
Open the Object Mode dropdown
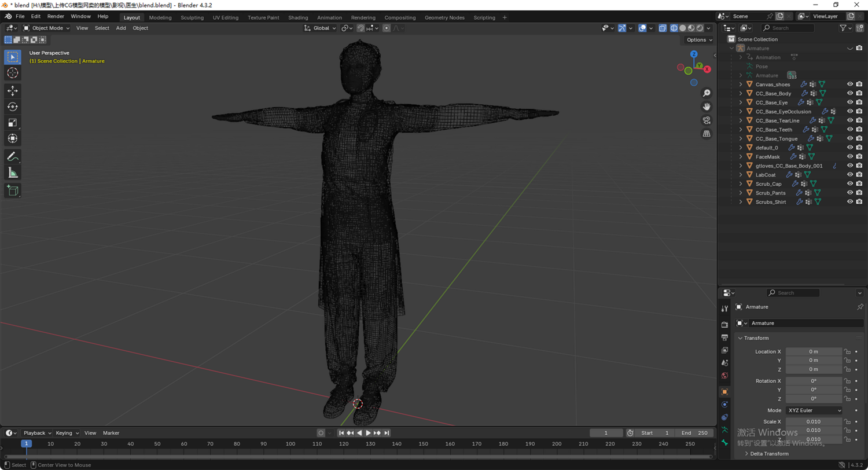46,28
